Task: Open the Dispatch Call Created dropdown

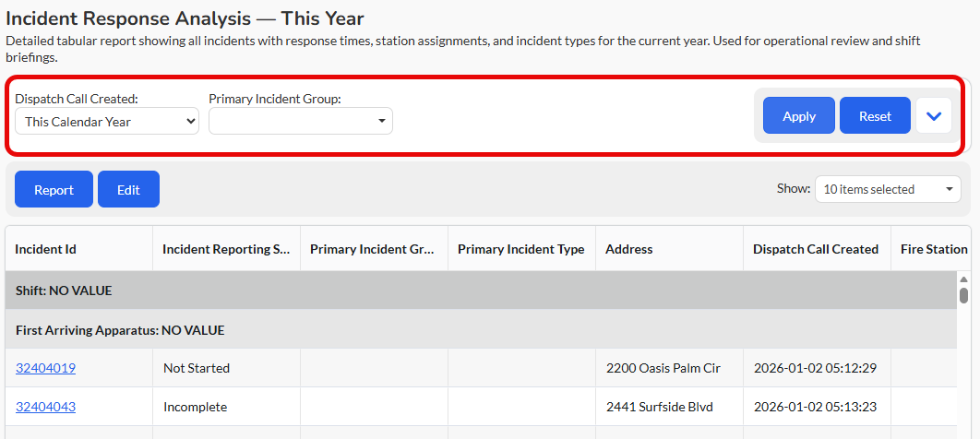Action: point(107,121)
